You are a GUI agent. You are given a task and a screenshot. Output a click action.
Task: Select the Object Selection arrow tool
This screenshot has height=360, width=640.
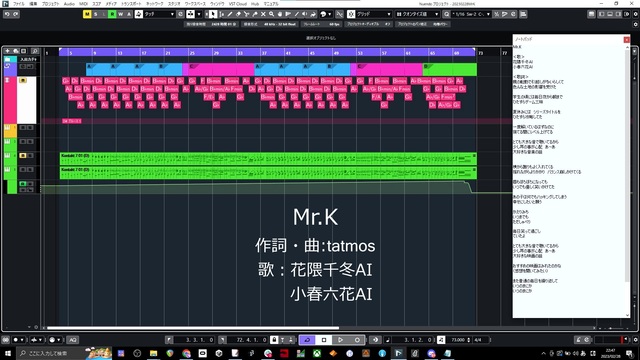213,14
